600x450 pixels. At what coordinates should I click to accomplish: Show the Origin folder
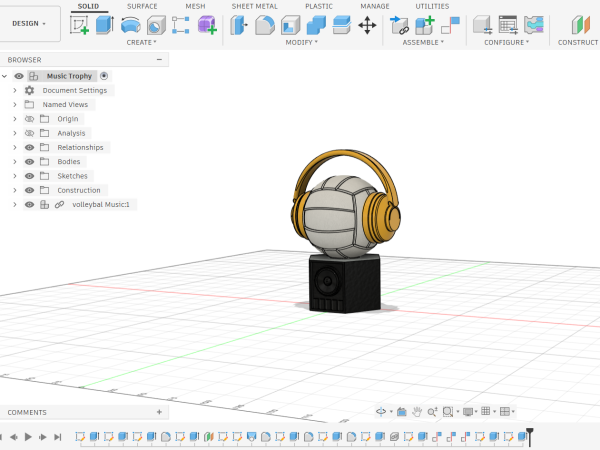point(29,119)
